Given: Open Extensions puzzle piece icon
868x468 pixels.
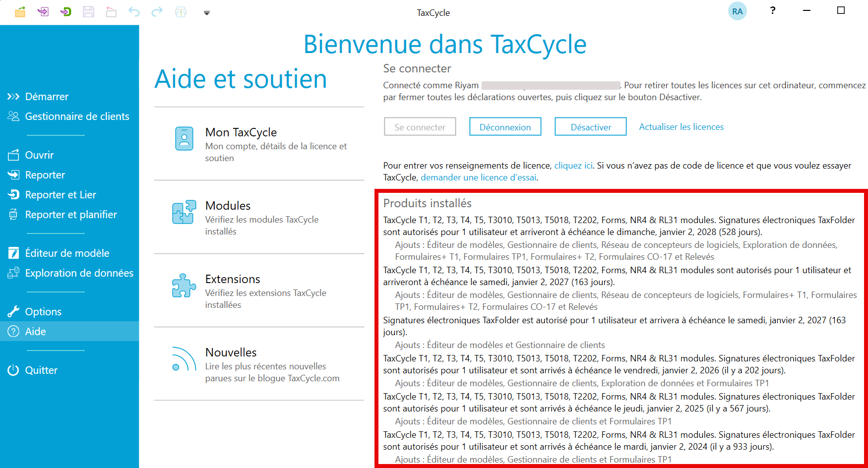Looking at the screenshot, I should [x=184, y=286].
